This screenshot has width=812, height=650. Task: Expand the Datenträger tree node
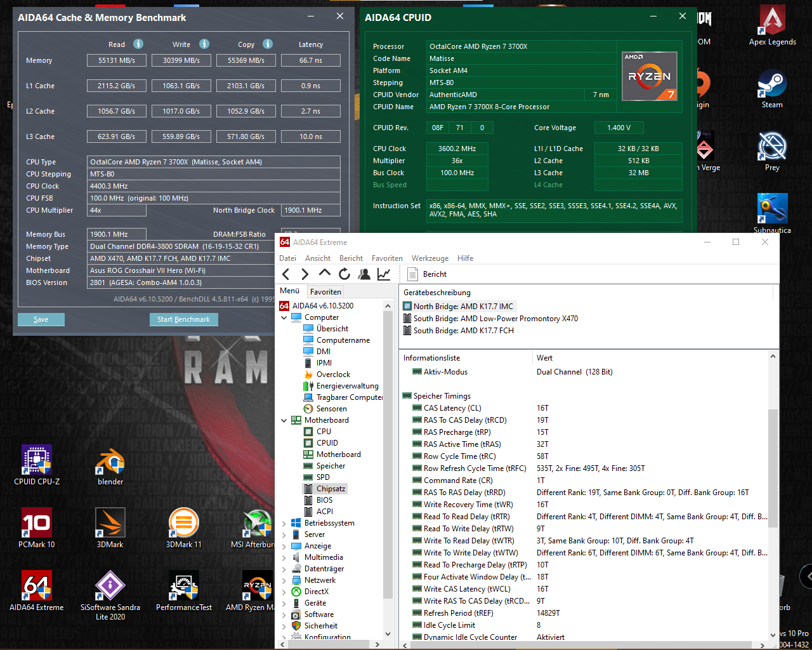click(284, 569)
